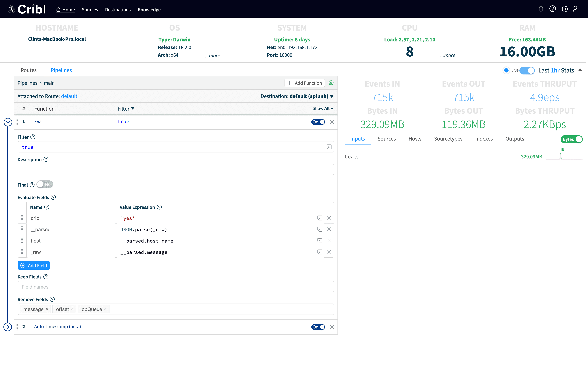
Task: Open pipeline settings green gear icon
Action: [331, 83]
